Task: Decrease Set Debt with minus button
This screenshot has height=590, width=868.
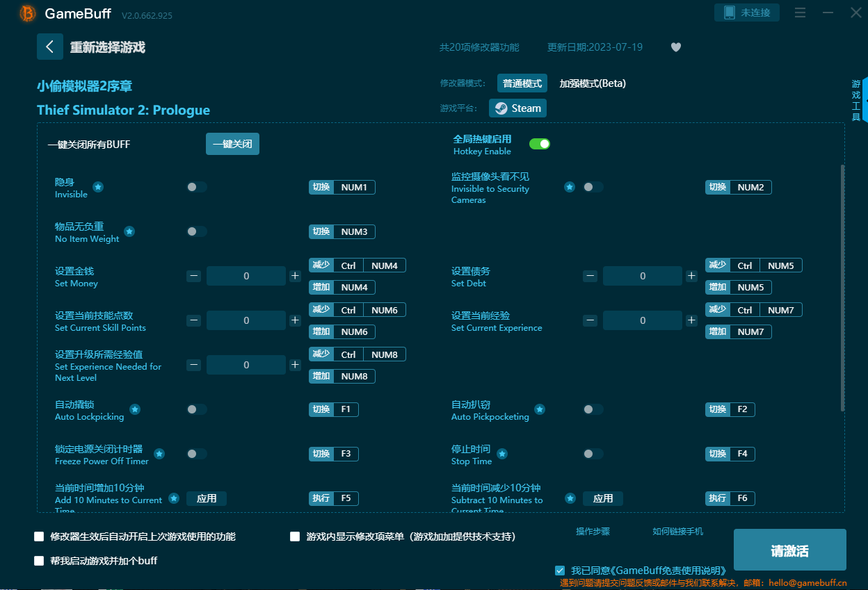Action: (590, 276)
